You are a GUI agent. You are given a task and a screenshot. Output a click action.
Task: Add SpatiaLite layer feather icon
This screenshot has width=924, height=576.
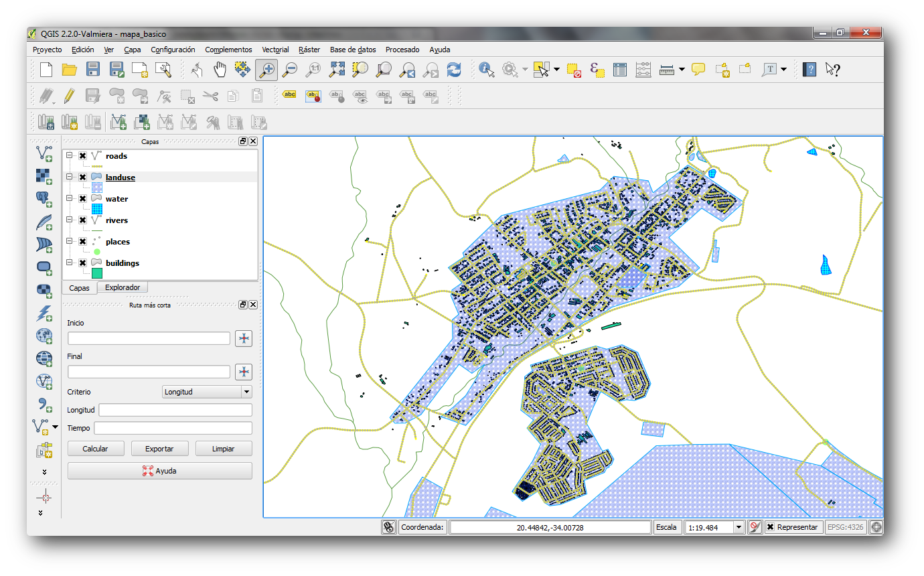click(x=44, y=222)
